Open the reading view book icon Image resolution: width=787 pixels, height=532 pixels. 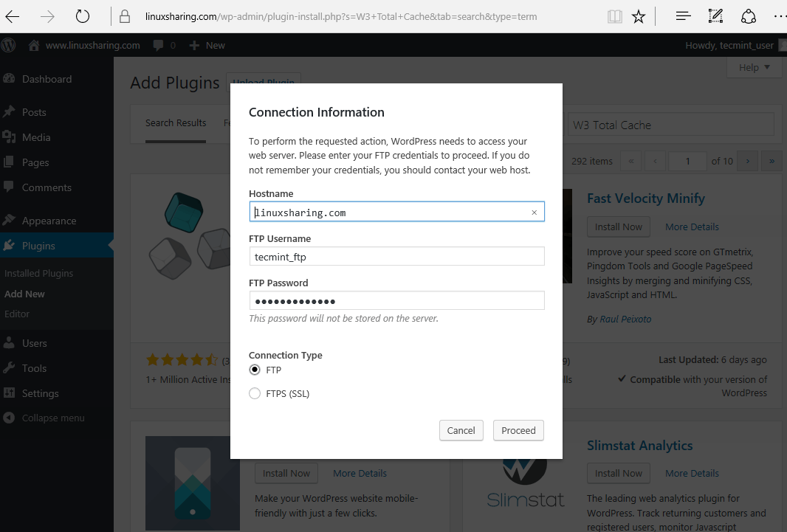[614, 16]
